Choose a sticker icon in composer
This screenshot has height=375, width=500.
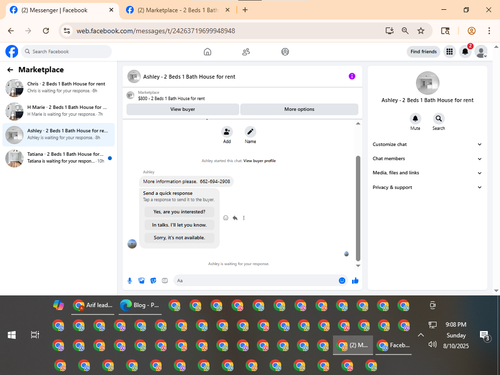click(153, 281)
